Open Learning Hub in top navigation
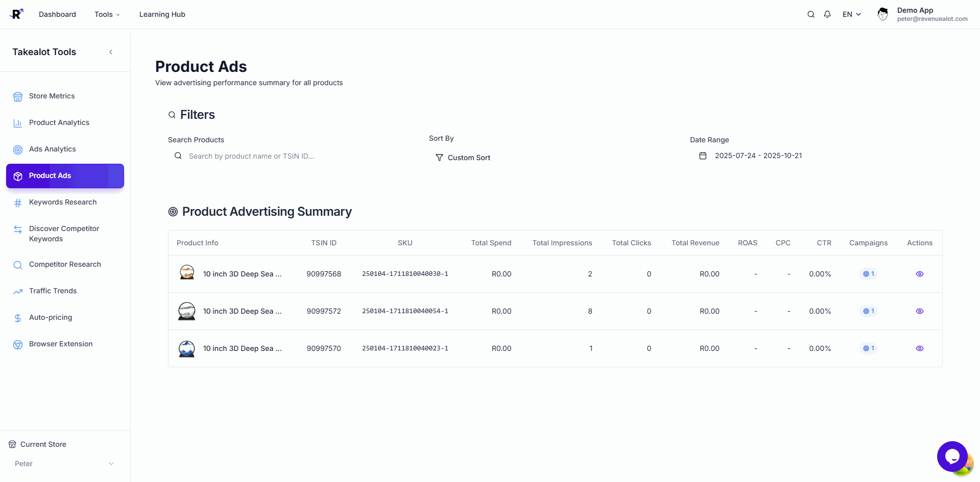The width and height of the screenshot is (980, 482). 162,14
